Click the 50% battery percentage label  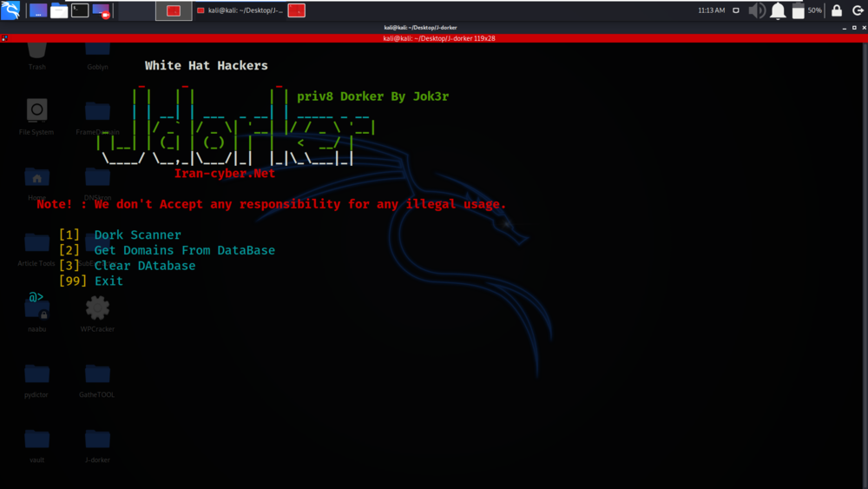tap(814, 10)
